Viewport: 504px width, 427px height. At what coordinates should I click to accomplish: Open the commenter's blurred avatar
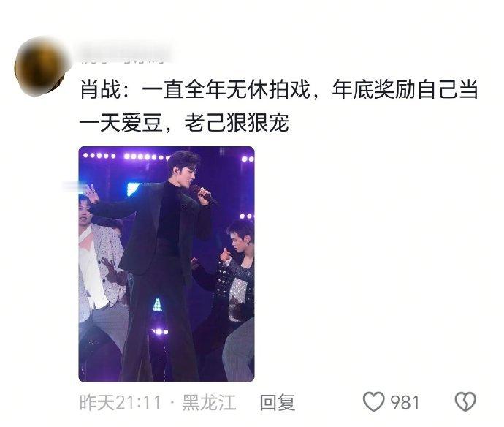tap(40, 67)
